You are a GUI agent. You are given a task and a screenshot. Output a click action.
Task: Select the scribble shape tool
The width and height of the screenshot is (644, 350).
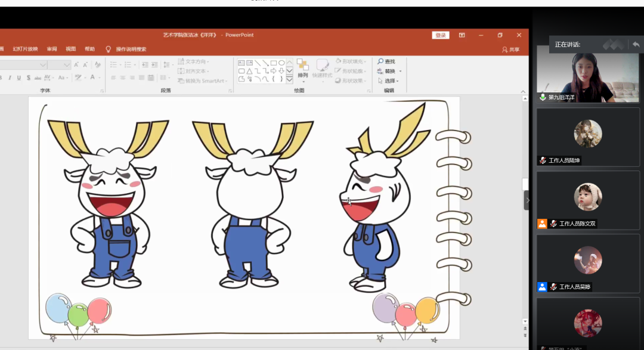tap(249, 79)
